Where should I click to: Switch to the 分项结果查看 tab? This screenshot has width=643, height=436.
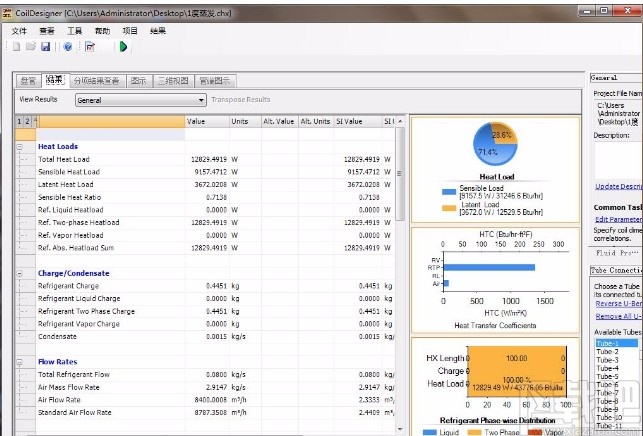(97, 81)
